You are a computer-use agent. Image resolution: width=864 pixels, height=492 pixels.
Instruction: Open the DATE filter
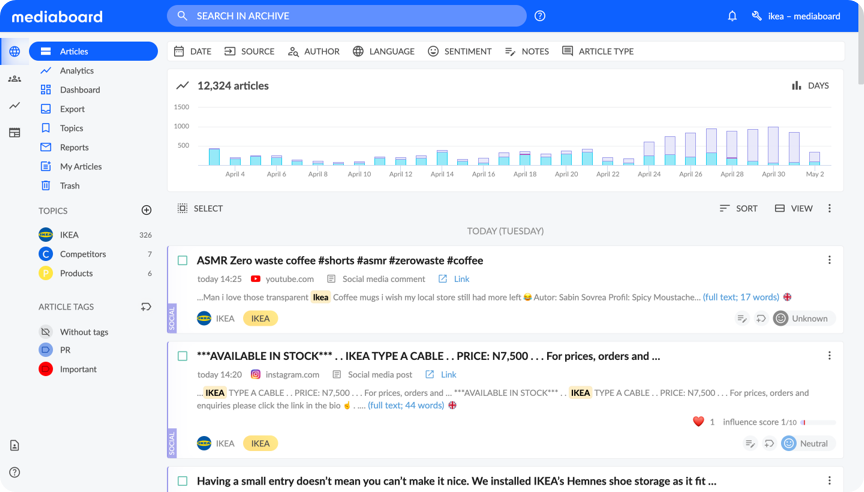click(x=193, y=51)
